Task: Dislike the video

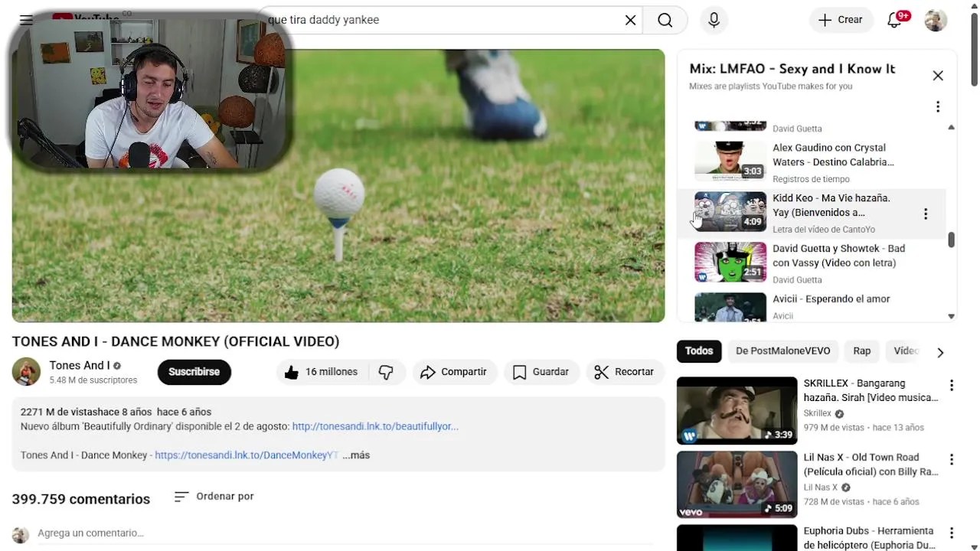Action: pyautogui.click(x=387, y=372)
